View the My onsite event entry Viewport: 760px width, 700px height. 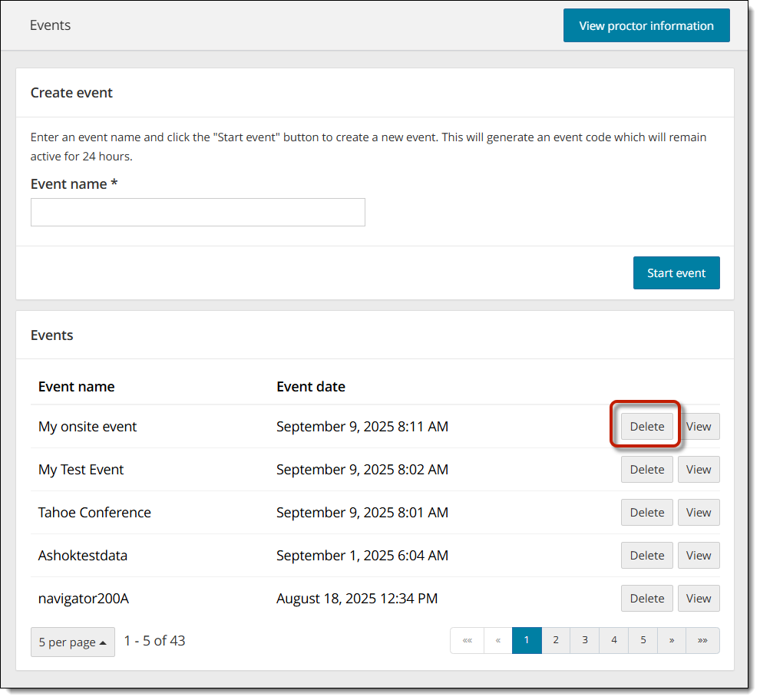pyautogui.click(x=698, y=427)
